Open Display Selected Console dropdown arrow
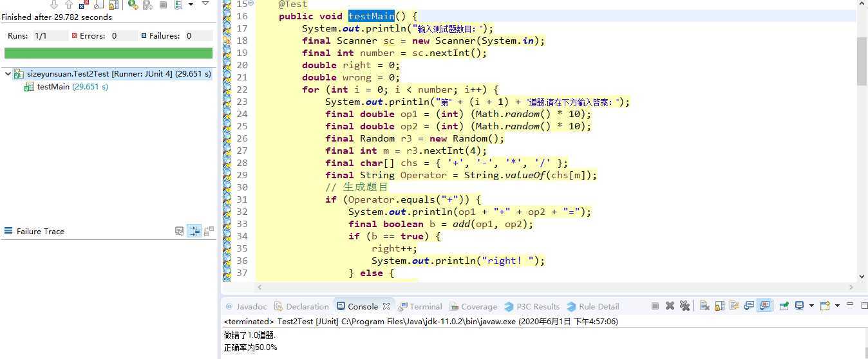 pos(812,306)
